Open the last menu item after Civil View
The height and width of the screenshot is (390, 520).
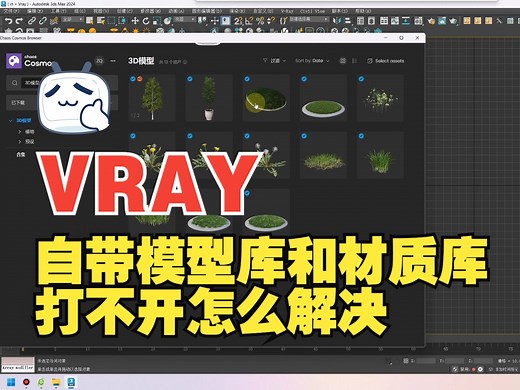click(363, 11)
